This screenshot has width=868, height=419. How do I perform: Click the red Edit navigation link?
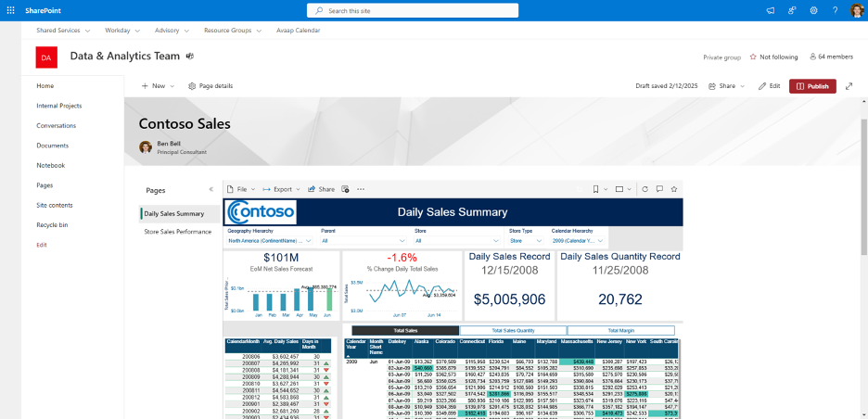coord(42,246)
